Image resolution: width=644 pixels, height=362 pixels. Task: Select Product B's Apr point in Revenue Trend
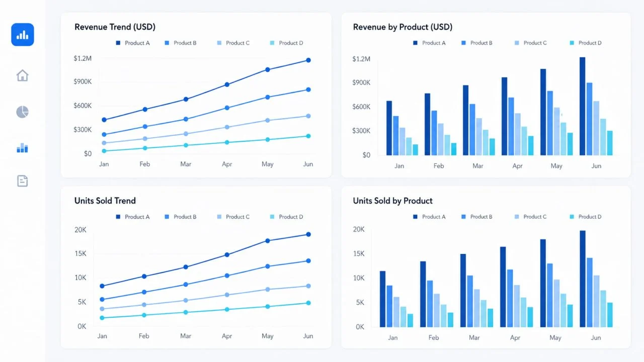pyautogui.click(x=227, y=108)
